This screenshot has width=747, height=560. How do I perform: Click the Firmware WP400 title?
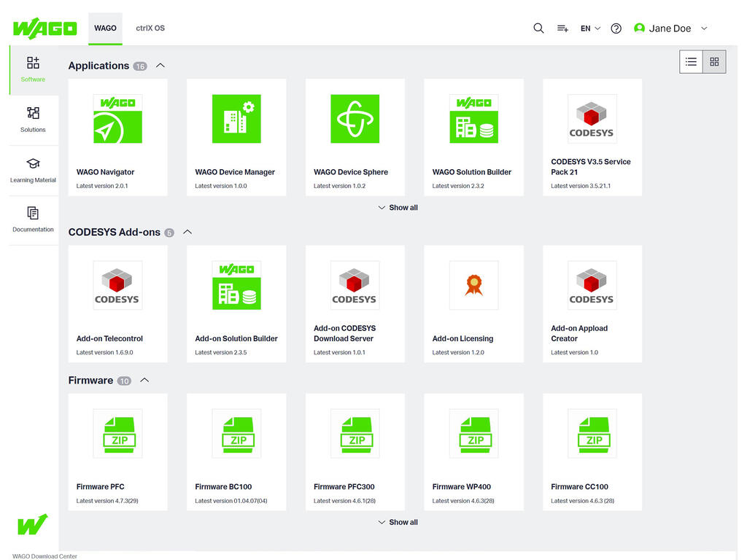click(x=462, y=487)
